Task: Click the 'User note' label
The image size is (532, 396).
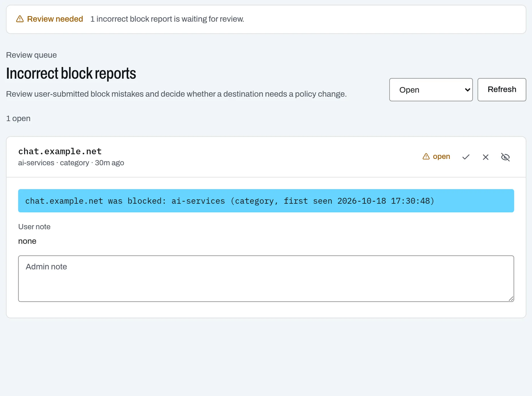Action: click(34, 227)
